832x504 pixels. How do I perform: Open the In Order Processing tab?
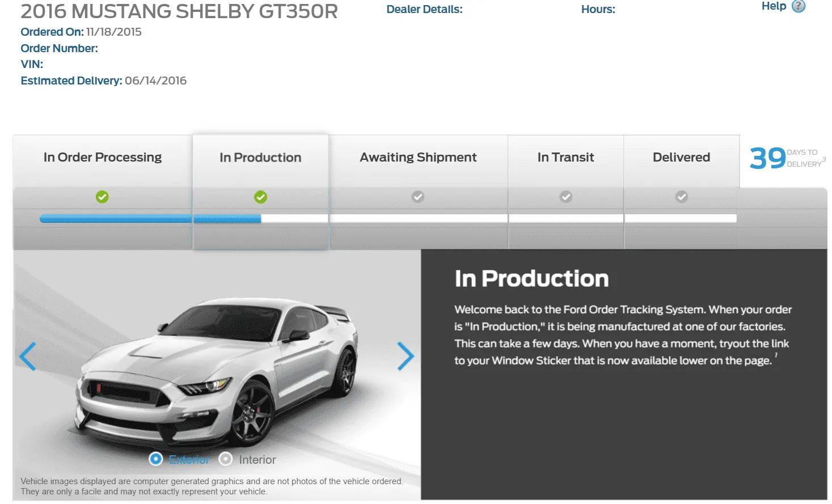pyautogui.click(x=103, y=158)
